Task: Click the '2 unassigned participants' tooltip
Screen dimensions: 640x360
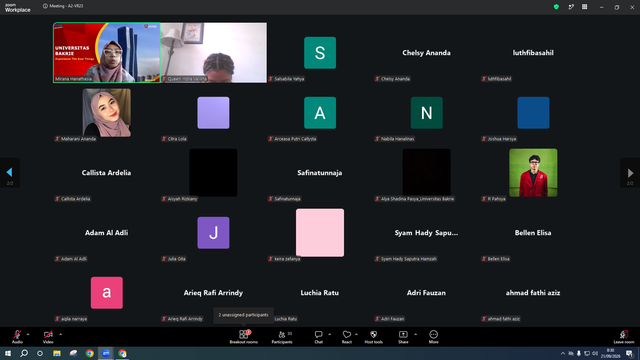Action: click(244, 315)
